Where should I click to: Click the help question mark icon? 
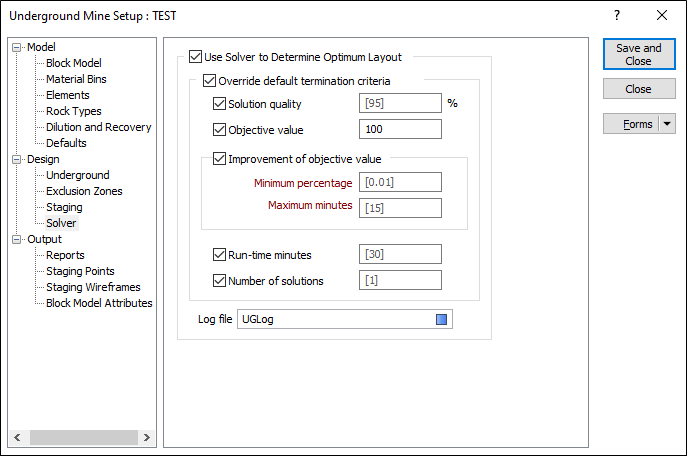[617, 15]
